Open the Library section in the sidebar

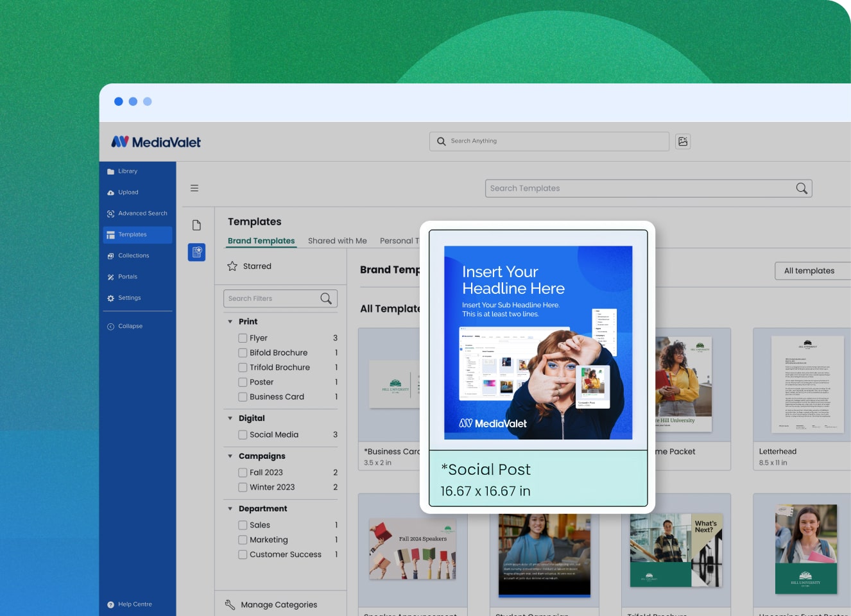(x=127, y=171)
